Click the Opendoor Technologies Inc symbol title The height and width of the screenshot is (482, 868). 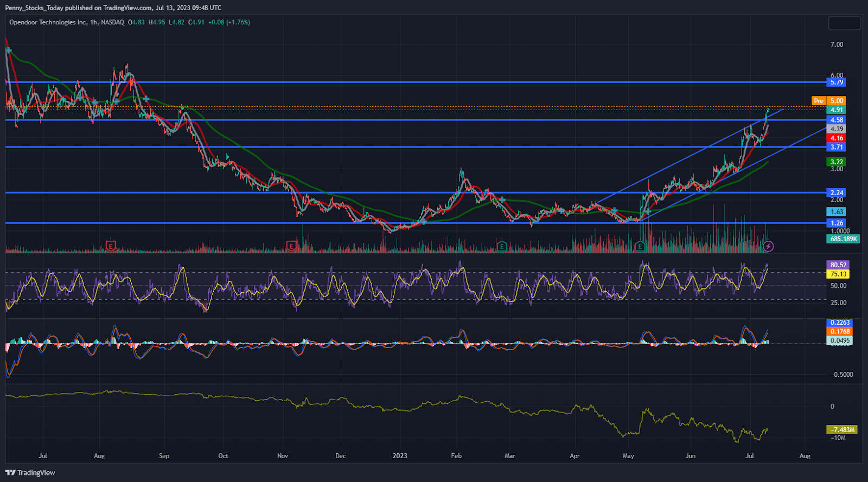click(x=48, y=22)
